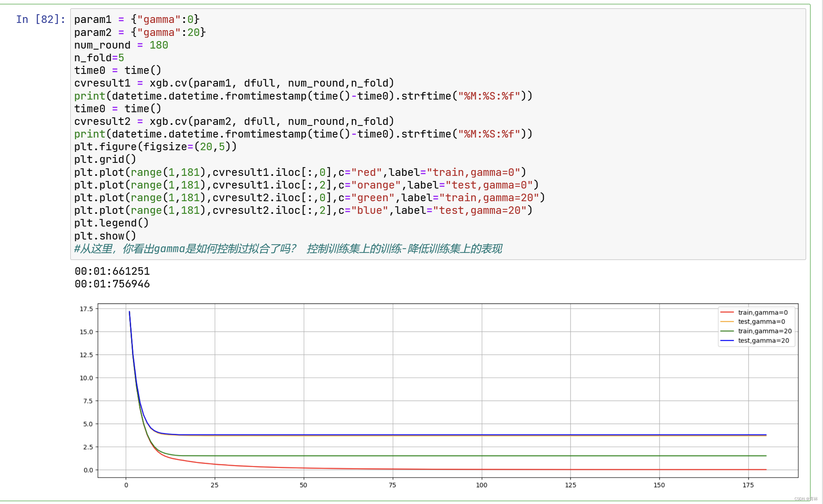Click x-axis tick label 100
Screen dimensions: 823x504
tap(482, 485)
